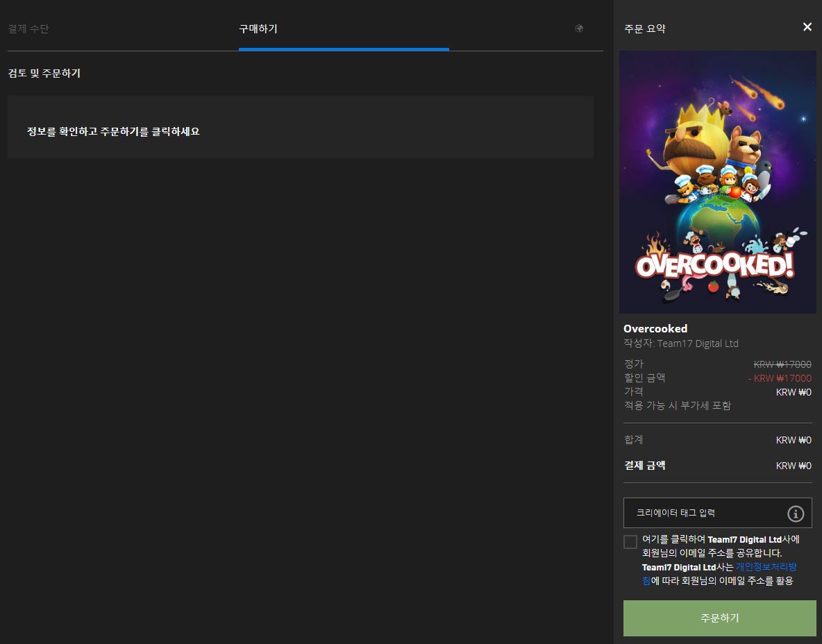Screen dimensions: 822x644
Task: Click the green 주문하기 button
Action: [719, 618]
